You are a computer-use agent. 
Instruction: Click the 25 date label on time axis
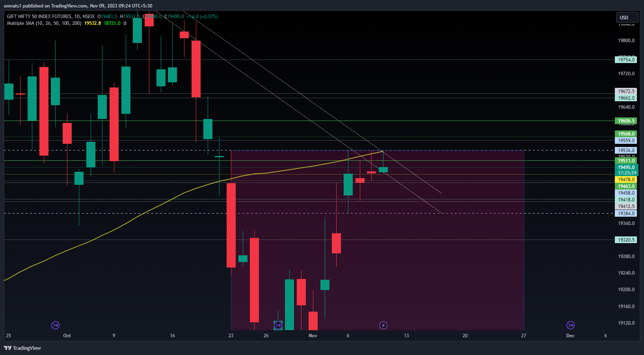[x=9, y=336]
